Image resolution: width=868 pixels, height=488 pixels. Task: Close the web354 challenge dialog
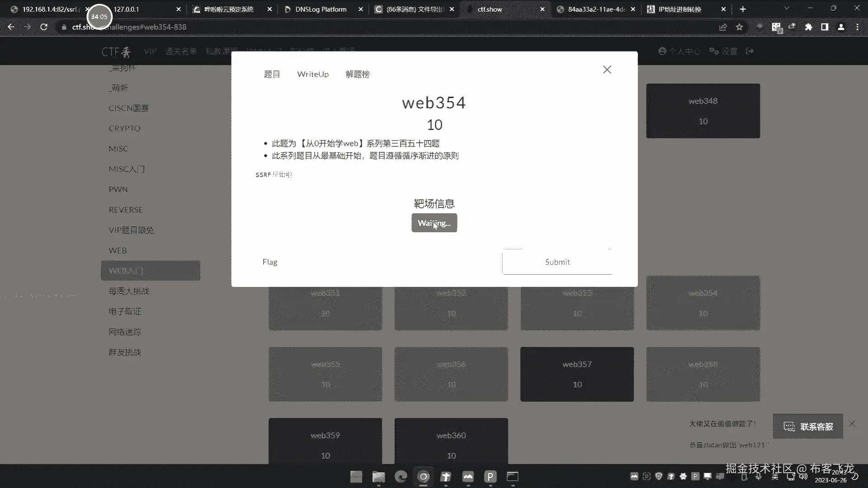(607, 70)
